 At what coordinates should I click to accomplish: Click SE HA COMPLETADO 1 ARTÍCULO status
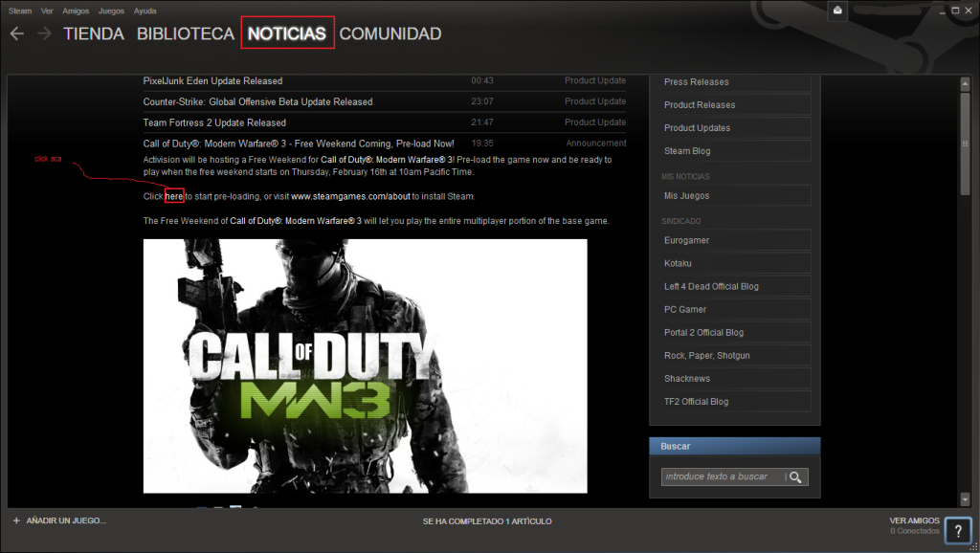(x=487, y=521)
